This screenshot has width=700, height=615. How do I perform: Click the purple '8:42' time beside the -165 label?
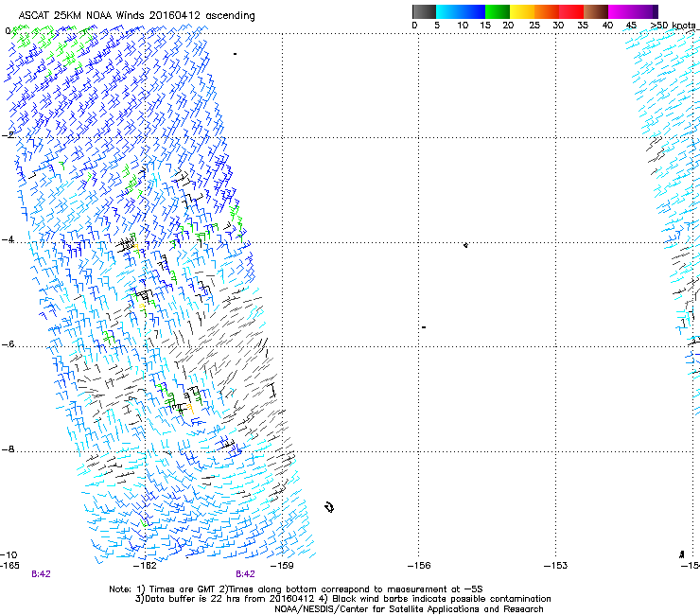click(41, 574)
